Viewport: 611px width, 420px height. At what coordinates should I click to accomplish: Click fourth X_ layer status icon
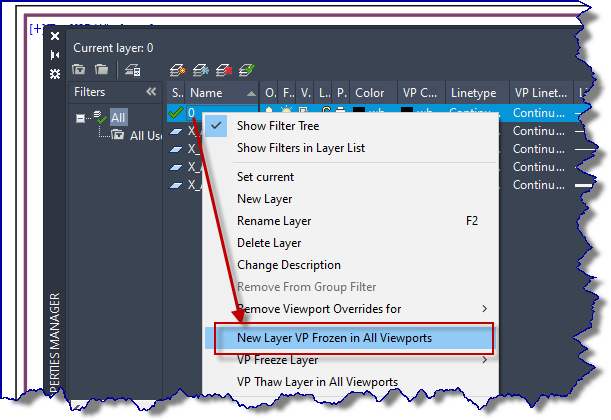(x=176, y=185)
